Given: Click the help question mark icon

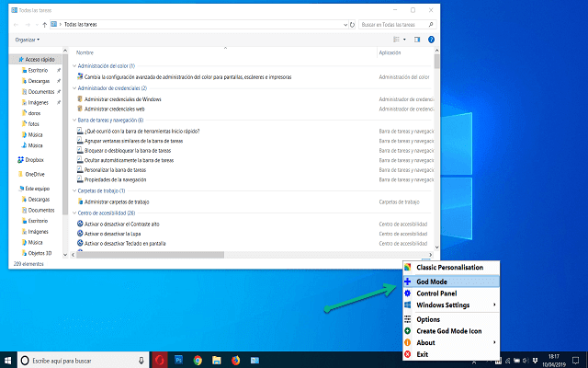Looking at the screenshot, I should tap(431, 40).
